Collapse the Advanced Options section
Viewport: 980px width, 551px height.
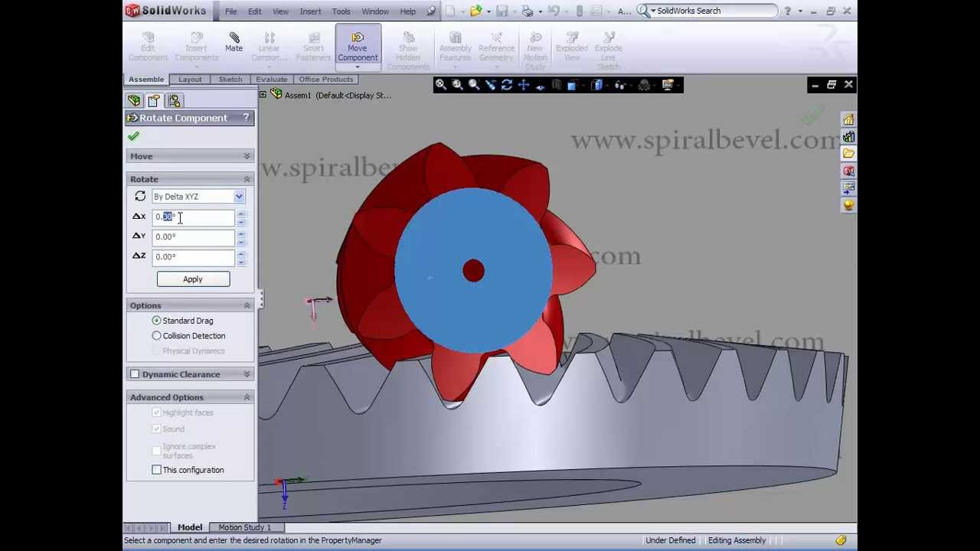point(247,397)
